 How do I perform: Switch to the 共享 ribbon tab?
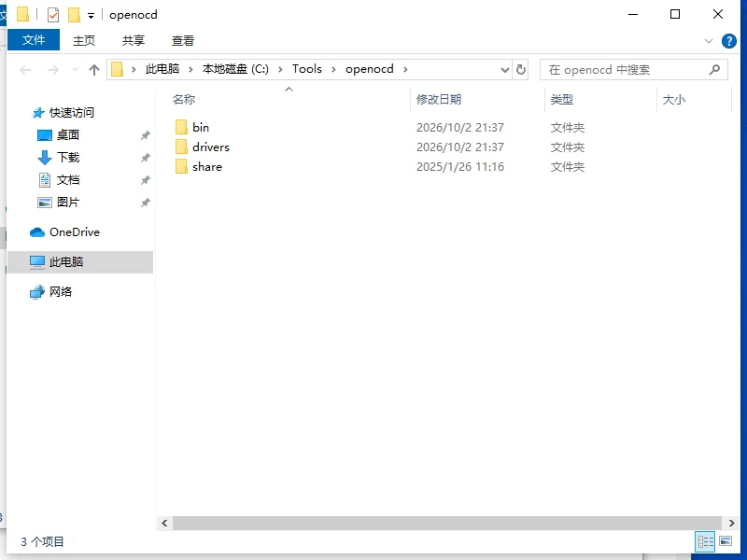[134, 40]
